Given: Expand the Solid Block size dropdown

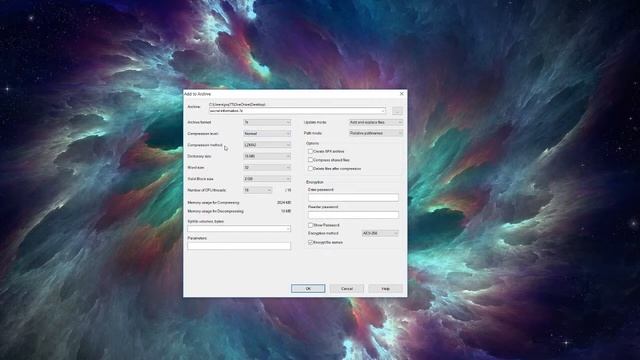Looking at the screenshot, I should 267,179.
